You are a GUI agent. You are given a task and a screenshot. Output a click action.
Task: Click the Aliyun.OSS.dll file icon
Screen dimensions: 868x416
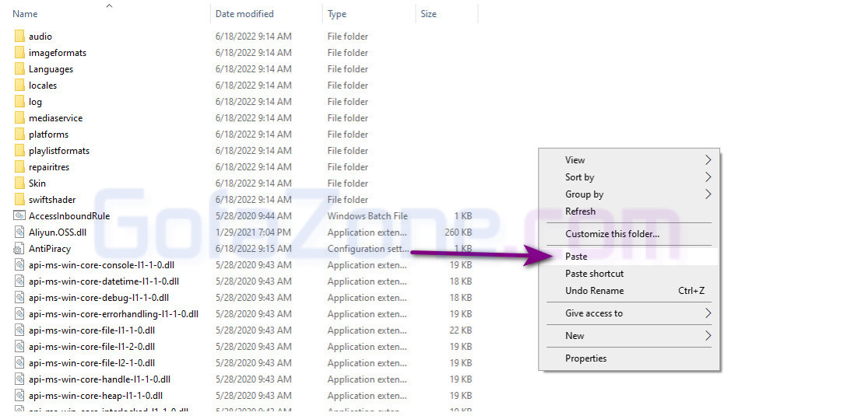(x=19, y=232)
